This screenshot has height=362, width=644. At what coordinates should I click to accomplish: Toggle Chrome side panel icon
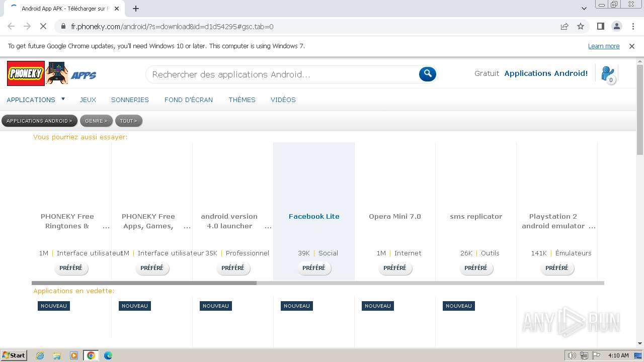tap(600, 26)
